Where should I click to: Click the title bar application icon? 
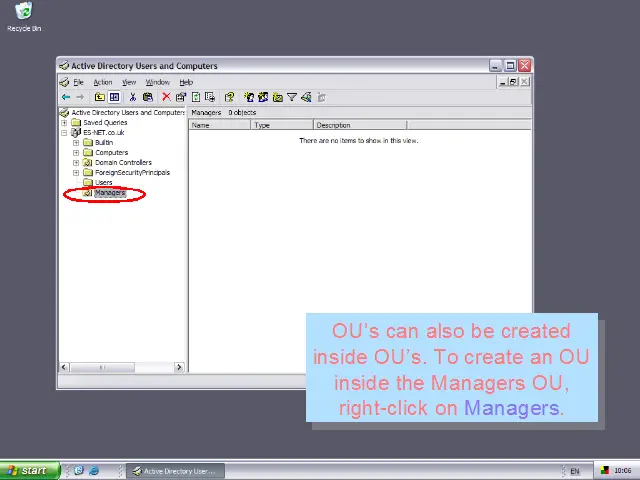(x=64, y=66)
